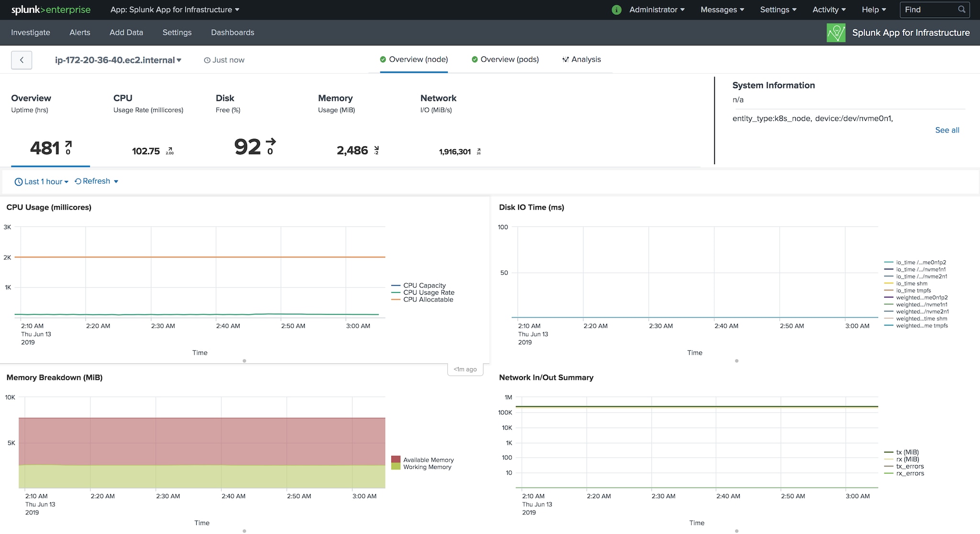
Task: Click the io_time shm legend entry
Action: pyautogui.click(x=906, y=284)
